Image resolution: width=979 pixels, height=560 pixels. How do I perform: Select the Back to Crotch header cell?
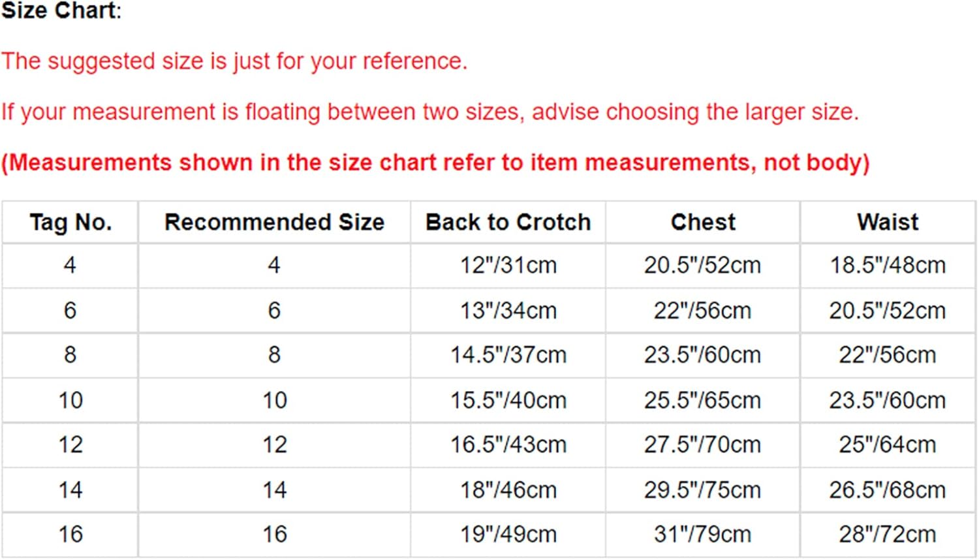pyautogui.click(x=508, y=223)
